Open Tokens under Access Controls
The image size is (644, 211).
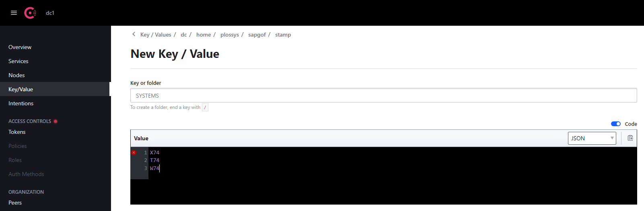click(17, 132)
